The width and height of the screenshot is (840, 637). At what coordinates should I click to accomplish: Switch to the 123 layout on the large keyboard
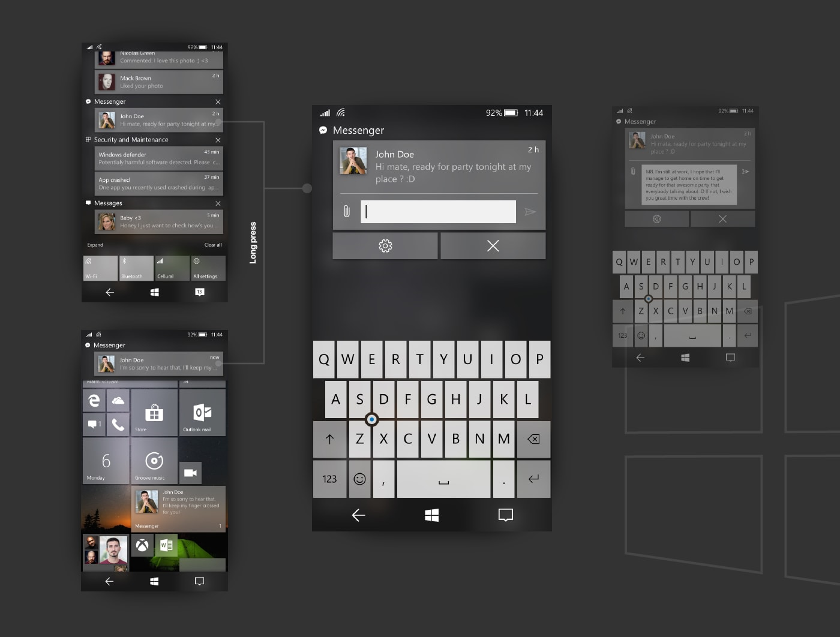pos(329,479)
